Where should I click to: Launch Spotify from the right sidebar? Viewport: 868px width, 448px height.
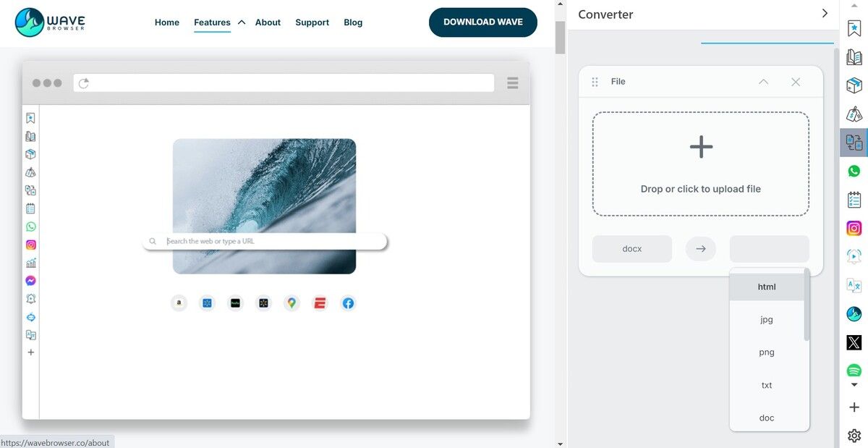[854, 371]
